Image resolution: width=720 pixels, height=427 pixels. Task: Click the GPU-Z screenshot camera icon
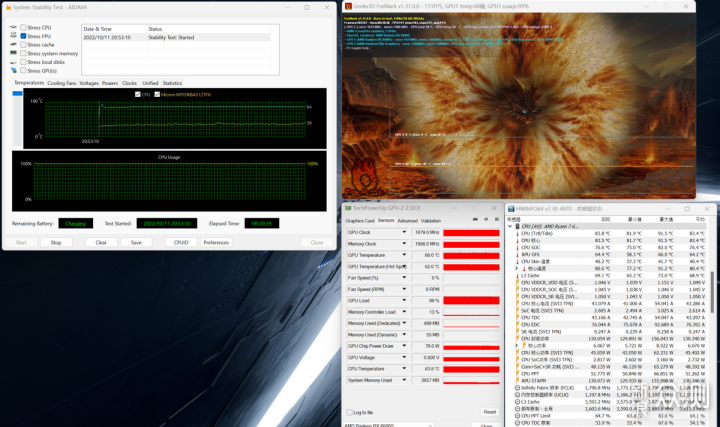coord(475,219)
